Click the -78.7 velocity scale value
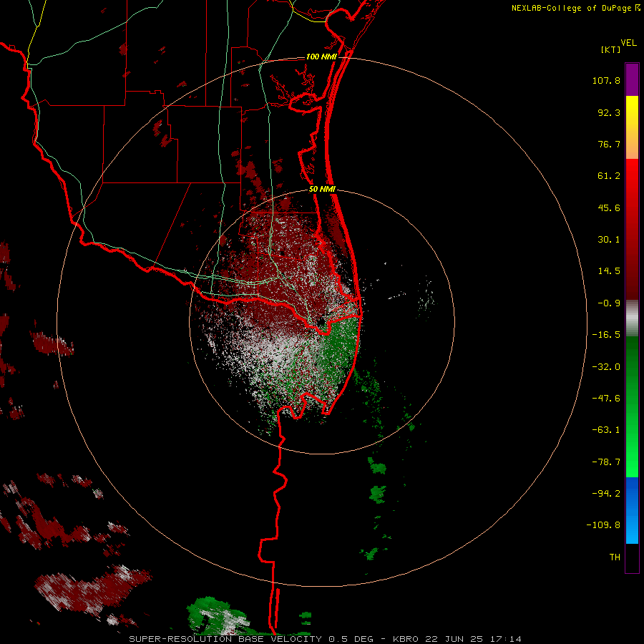The width and height of the screenshot is (644, 644). pyautogui.click(x=606, y=462)
